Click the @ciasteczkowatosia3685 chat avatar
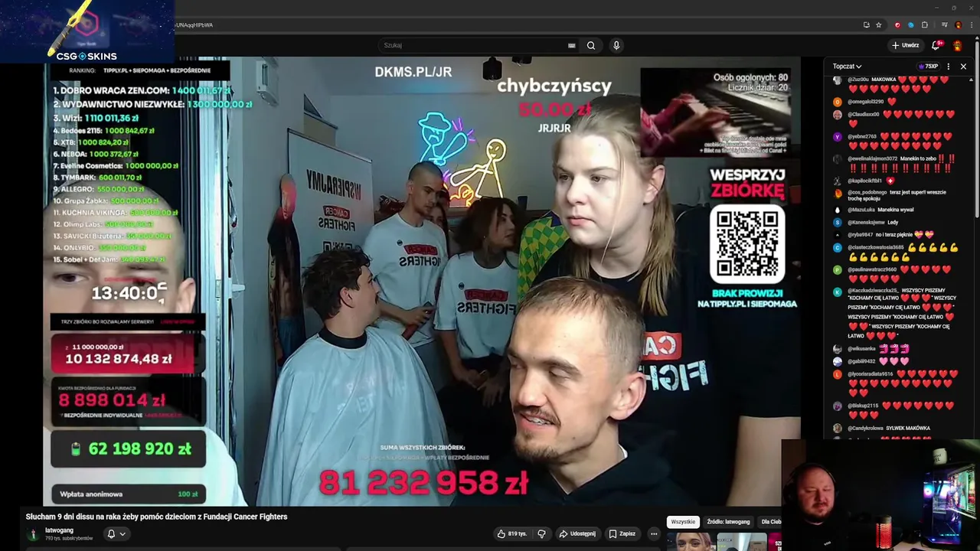 pyautogui.click(x=838, y=247)
